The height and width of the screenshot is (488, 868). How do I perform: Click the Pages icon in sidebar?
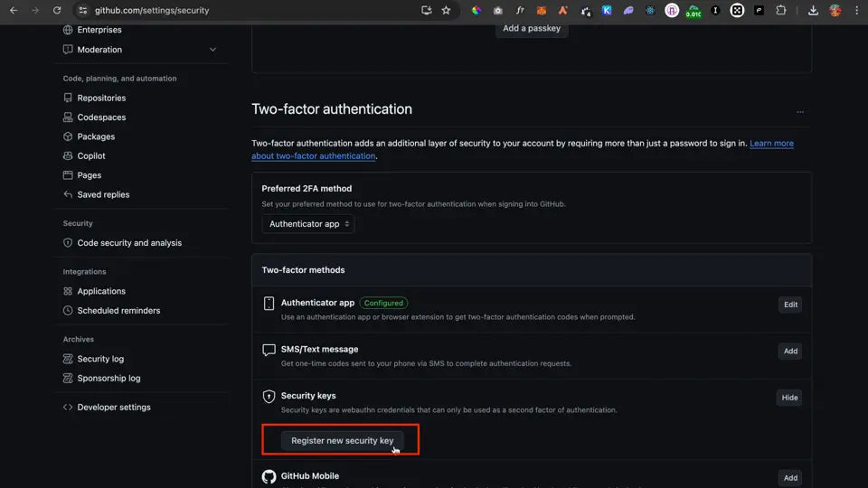click(68, 174)
